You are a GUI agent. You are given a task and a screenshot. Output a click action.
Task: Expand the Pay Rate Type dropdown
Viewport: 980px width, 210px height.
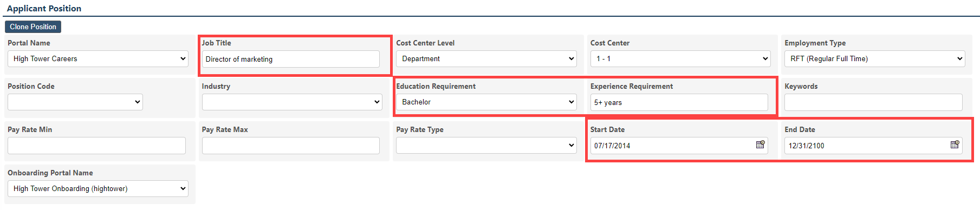(486, 145)
